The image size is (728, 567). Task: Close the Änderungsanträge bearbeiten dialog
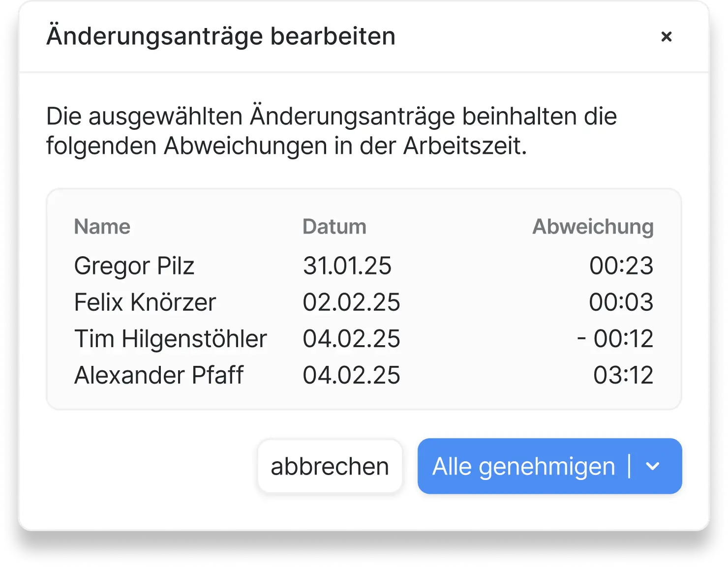667,36
